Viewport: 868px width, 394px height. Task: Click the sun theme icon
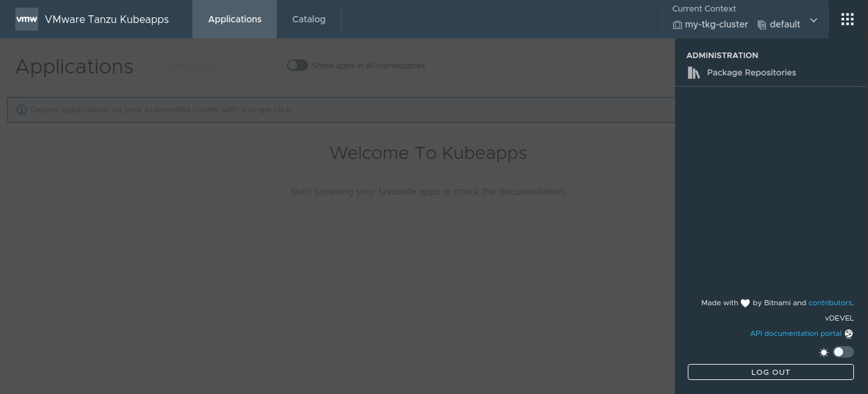coord(824,352)
